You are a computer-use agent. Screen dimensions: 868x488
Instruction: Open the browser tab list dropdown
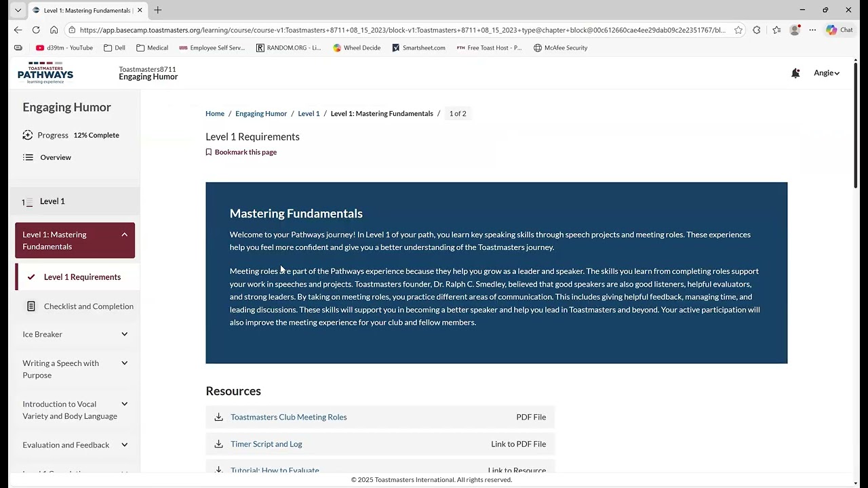tap(18, 10)
